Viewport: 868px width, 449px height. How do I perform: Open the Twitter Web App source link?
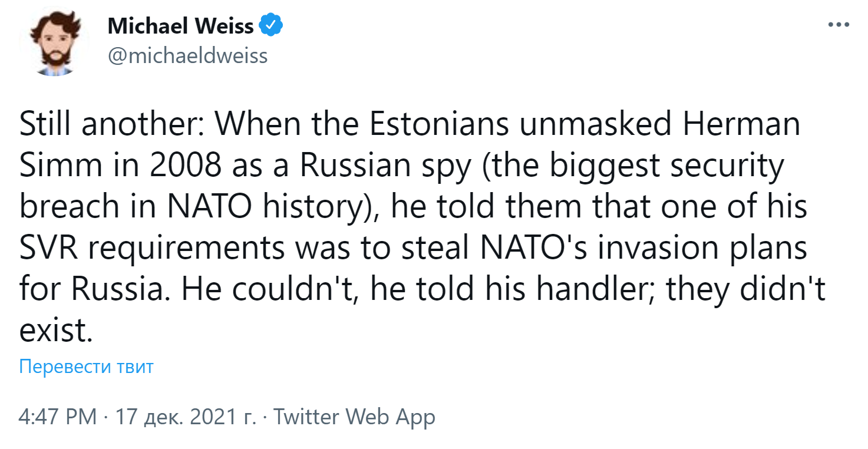click(354, 417)
